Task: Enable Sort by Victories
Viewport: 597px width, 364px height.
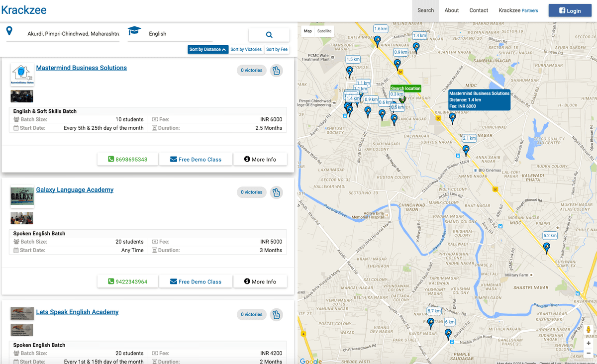Action: (246, 50)
